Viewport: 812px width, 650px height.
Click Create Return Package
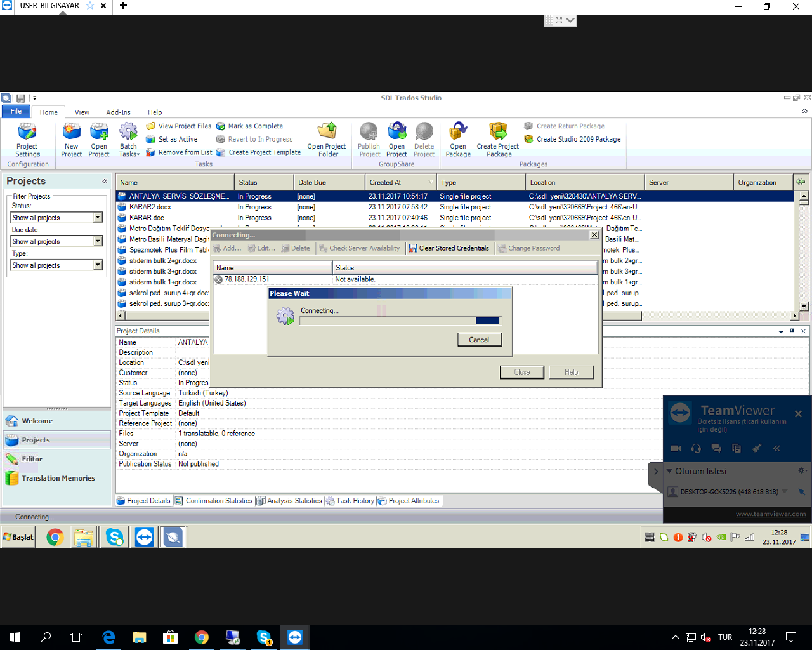(564, 126)
